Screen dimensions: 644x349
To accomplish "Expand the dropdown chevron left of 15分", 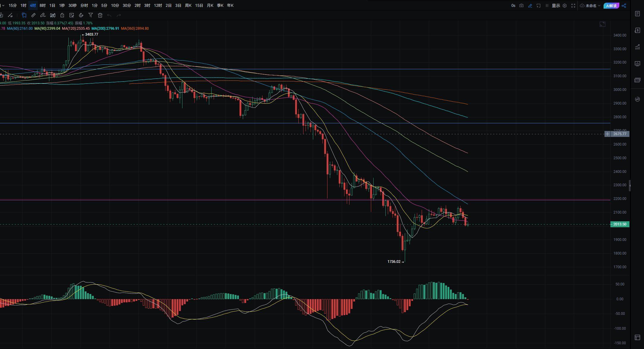I will point(3,5).
